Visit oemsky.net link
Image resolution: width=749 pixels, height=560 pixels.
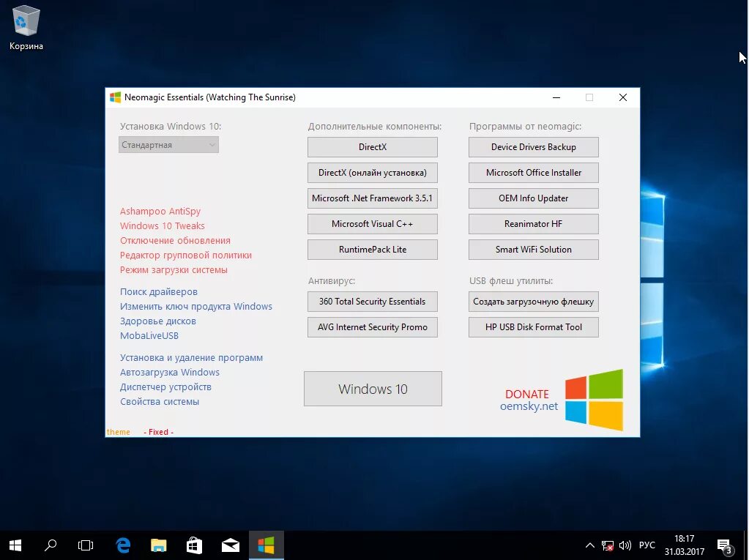pos(529,406)
